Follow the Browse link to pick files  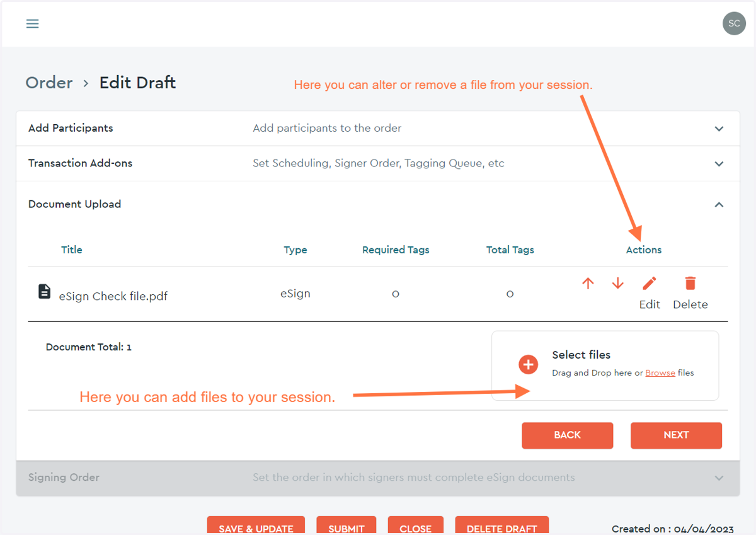[x=660, y=372]
